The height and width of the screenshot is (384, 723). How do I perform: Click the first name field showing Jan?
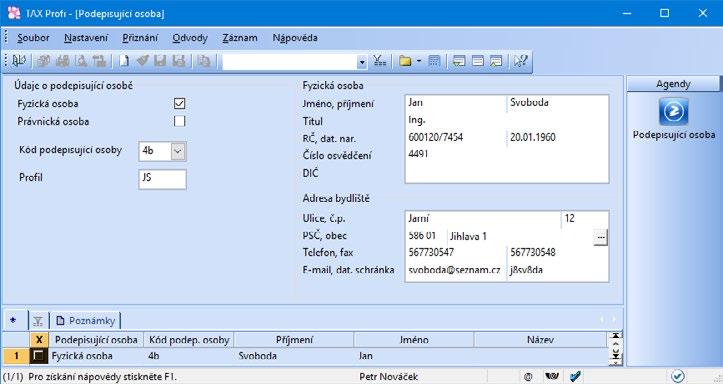click(456, 103)
